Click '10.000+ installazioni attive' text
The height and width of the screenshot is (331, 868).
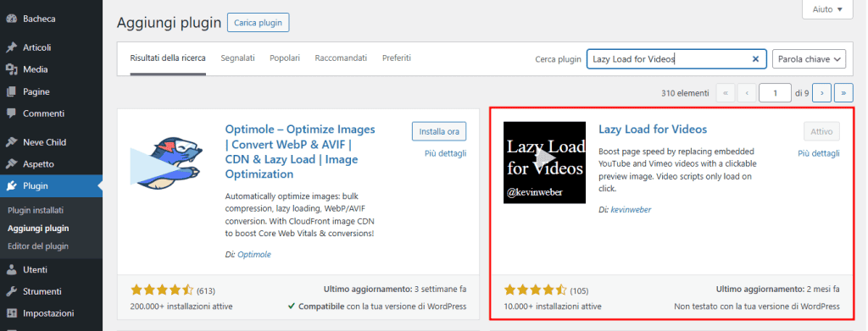point(553,306)
